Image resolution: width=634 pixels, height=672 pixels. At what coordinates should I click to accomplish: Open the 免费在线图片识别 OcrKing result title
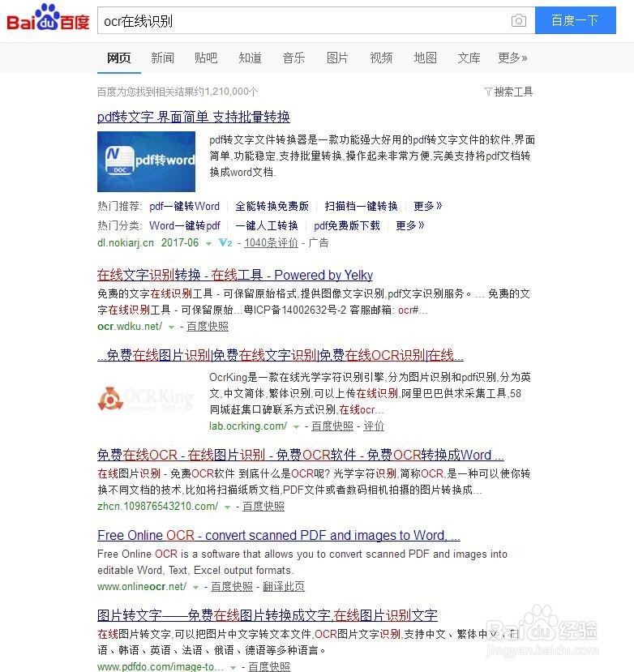coord(281,355)
